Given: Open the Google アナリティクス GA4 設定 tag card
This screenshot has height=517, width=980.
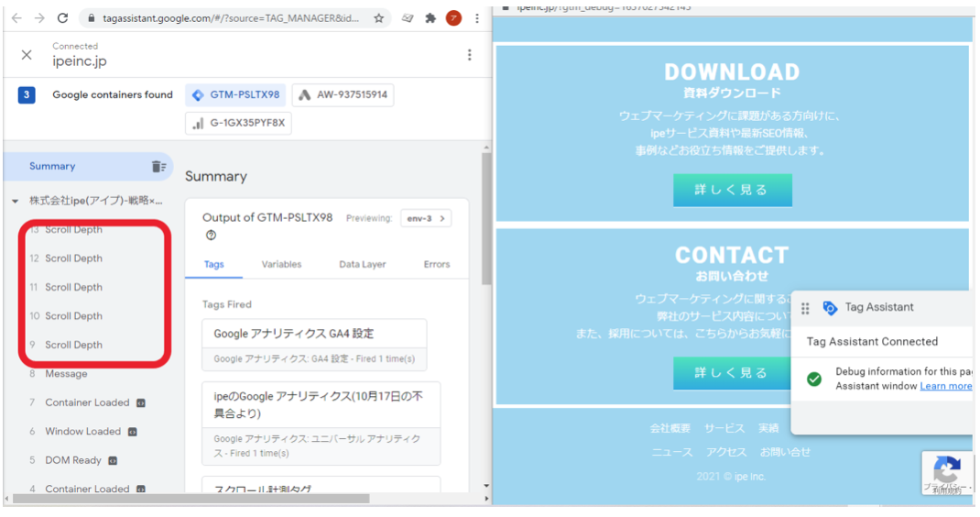Looking at the screenshot, I should click(x=314, y=345).
